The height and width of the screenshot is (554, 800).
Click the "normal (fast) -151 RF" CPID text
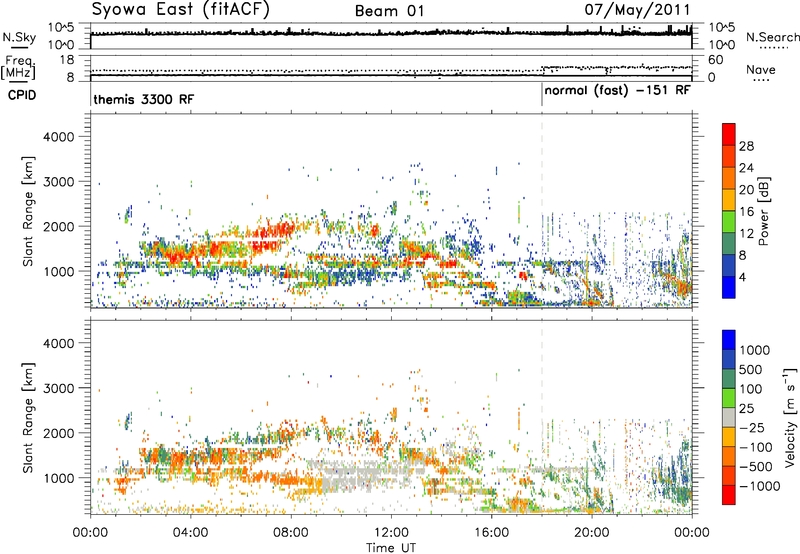(617, 91)
